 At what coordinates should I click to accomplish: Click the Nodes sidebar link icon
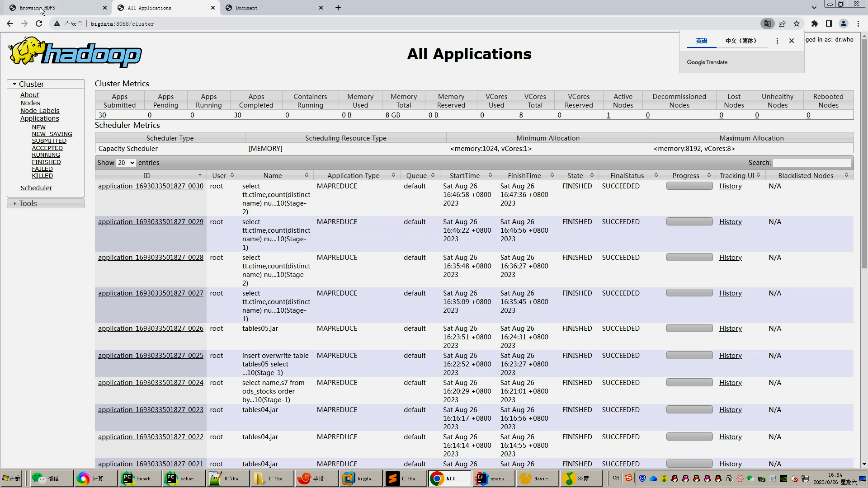click(x=30, y=103)
